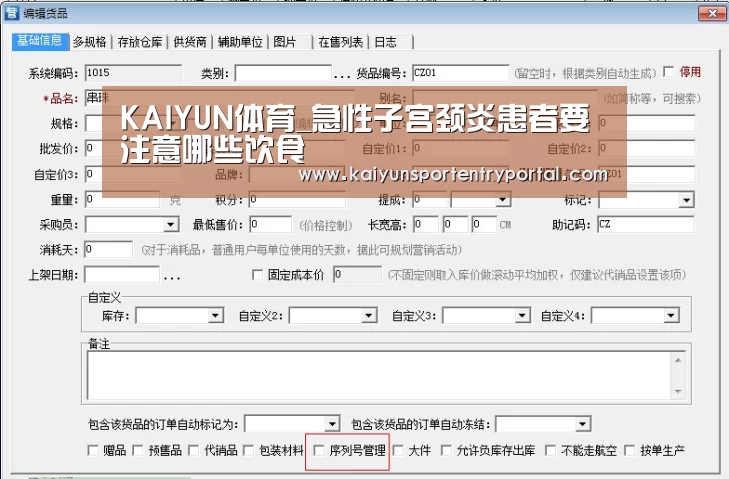
Task: Expand the 自定义4 dropdown
Action: point(671,316)
